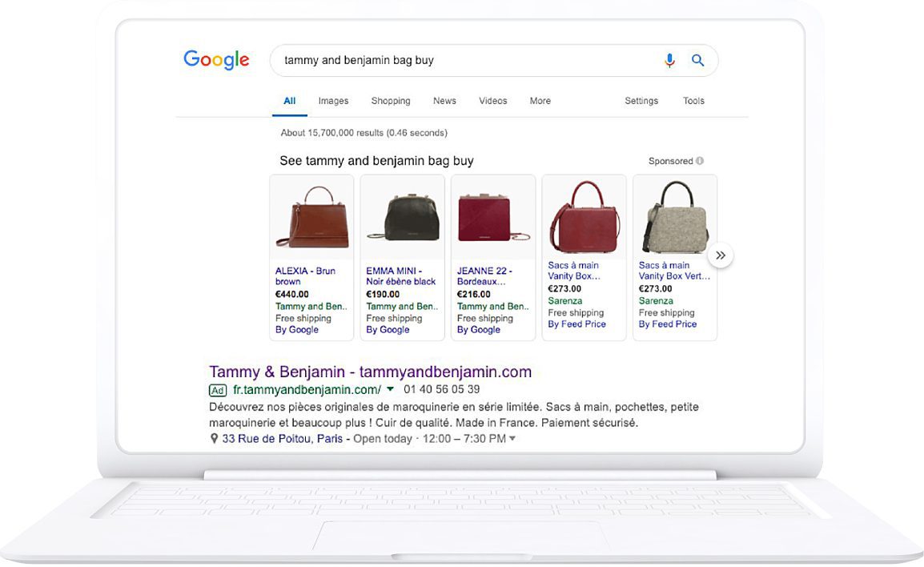Open the EMMA MINI black bag thumbnail
Image resolution: width=924 pixels, height=567 pixels.
point(402,217)
